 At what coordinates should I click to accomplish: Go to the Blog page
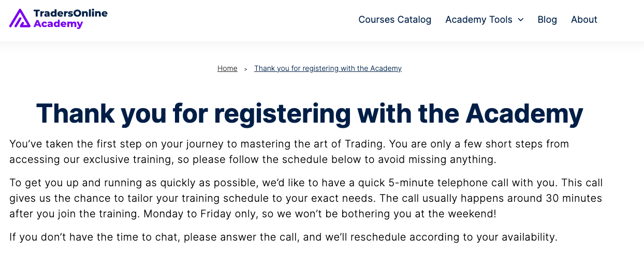pos(547,20)
